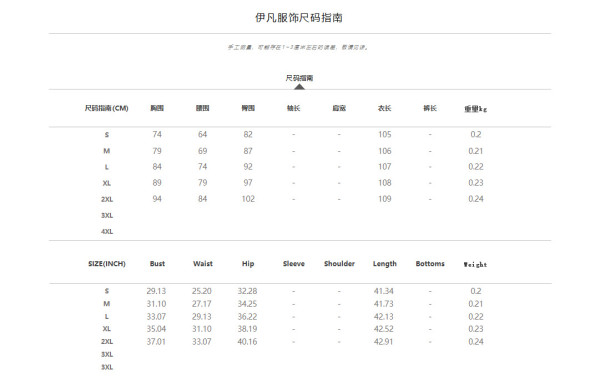600x389 pixels.
Task: Click the Weight column header
Action: [x=475, y=264]
